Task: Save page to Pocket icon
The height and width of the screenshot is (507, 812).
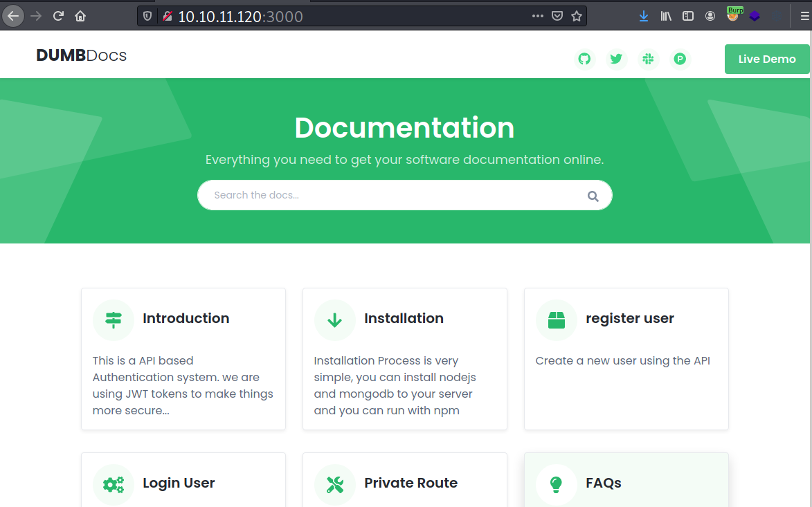Action: 557,16
